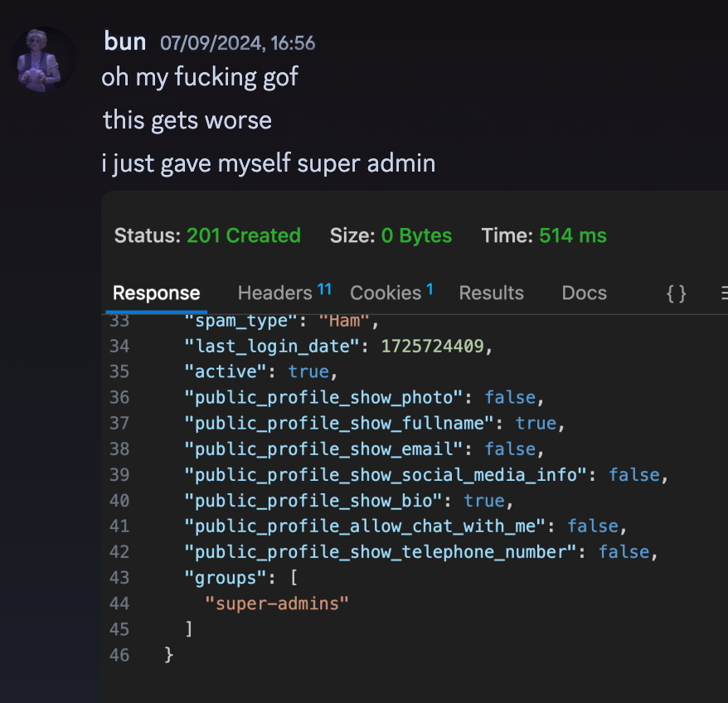Screen dimensions: 728x703
Task: Click the 0 Bytes size value
Action: pyautogui.click(x=416, y=235)
